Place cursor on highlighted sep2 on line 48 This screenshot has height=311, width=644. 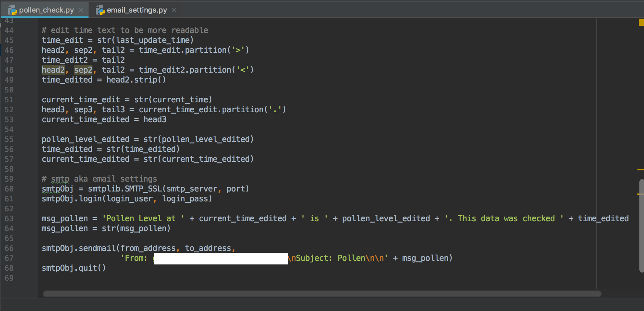[83, 70]
